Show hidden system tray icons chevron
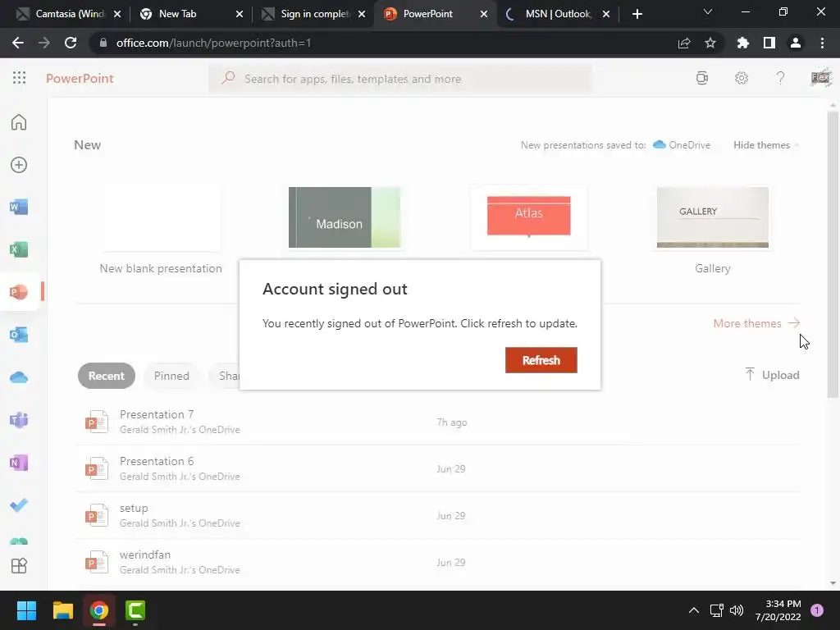Viewport: 840px width, 630px height. pyautogui.click(x=694, y=610)
